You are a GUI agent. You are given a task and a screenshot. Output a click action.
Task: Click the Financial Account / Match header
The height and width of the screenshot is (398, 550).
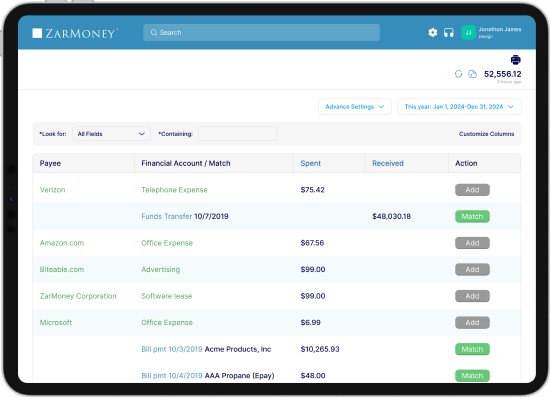(x=186, y=163)
